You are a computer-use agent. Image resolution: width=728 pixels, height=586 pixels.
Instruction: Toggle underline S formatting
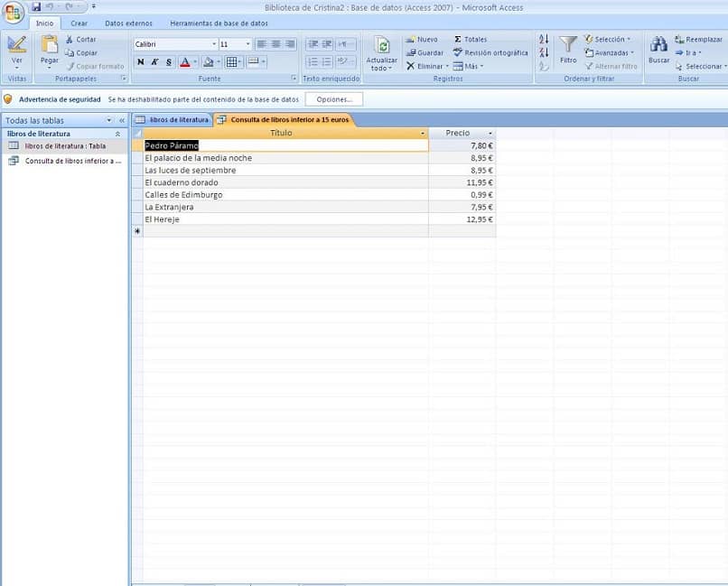tap(169, 61)
